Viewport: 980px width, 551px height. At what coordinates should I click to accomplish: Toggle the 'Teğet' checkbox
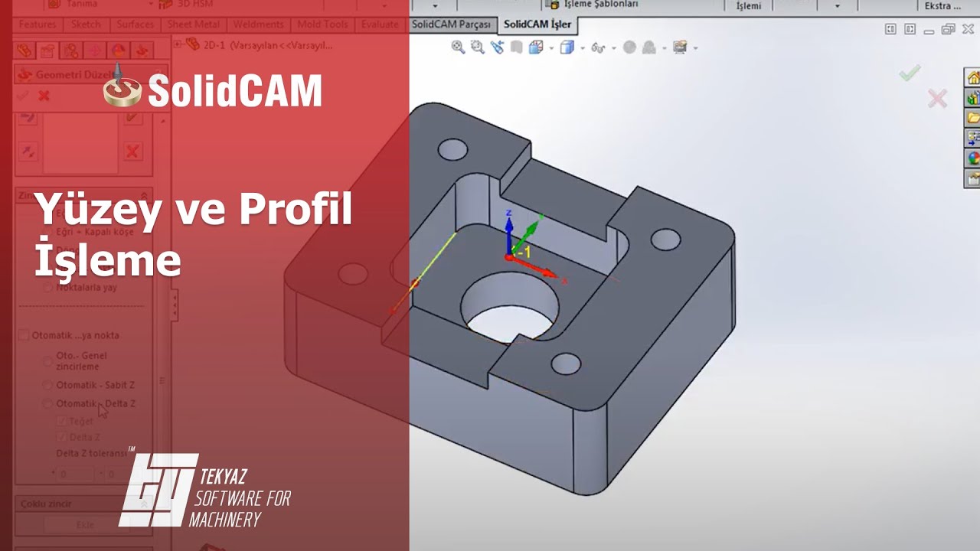[x=62, y=421]
